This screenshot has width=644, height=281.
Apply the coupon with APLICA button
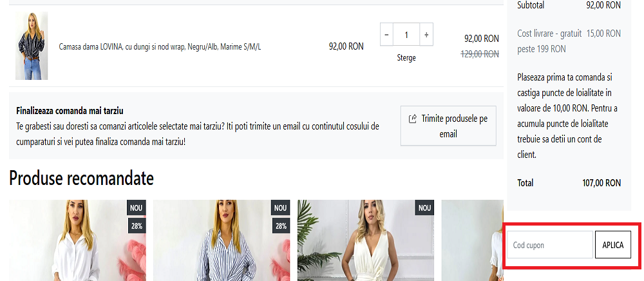(612, 245)
